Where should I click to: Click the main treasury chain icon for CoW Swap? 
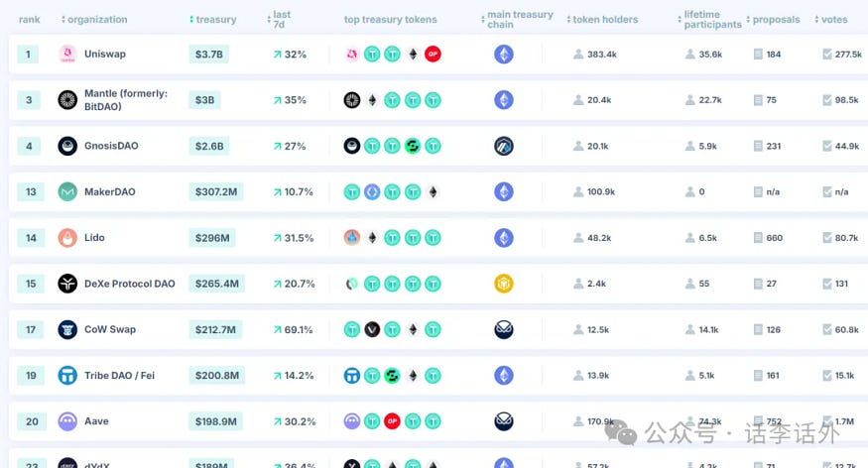pos(504,330)
